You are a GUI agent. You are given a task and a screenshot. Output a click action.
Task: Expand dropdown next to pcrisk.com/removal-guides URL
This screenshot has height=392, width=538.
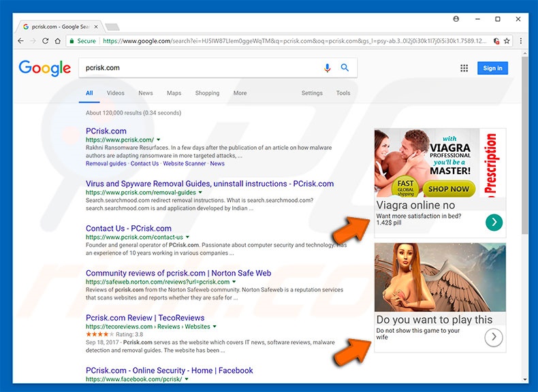200,193
